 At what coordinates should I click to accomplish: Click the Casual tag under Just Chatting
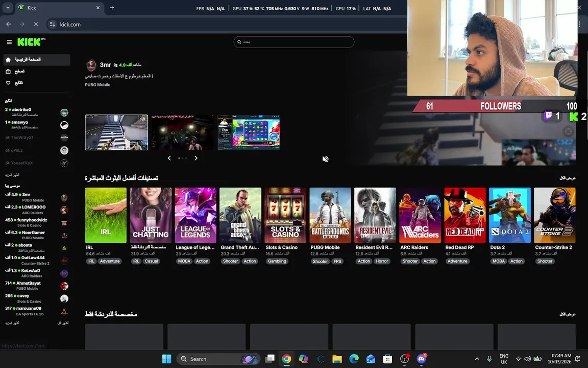[x=152, y=261]
